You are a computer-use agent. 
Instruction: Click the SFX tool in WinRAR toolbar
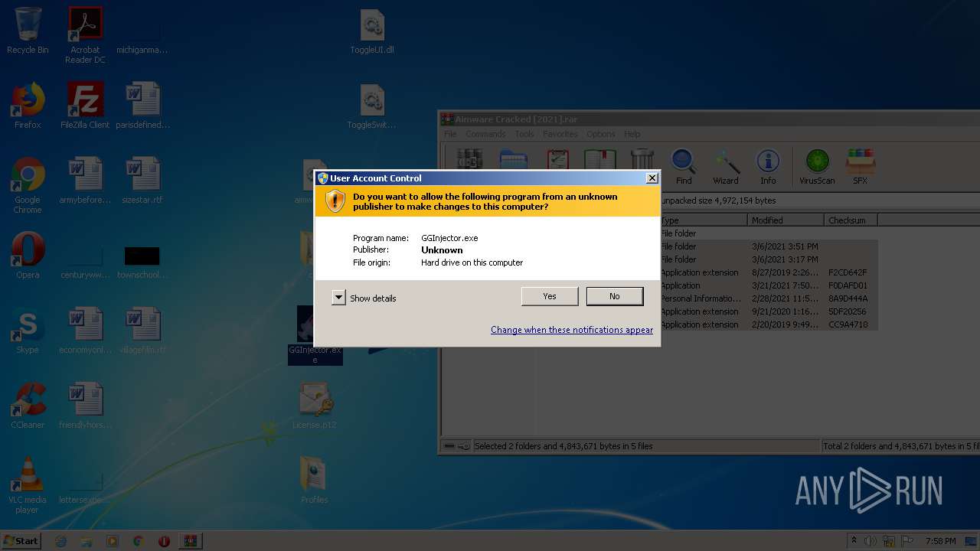pos(860,167)
